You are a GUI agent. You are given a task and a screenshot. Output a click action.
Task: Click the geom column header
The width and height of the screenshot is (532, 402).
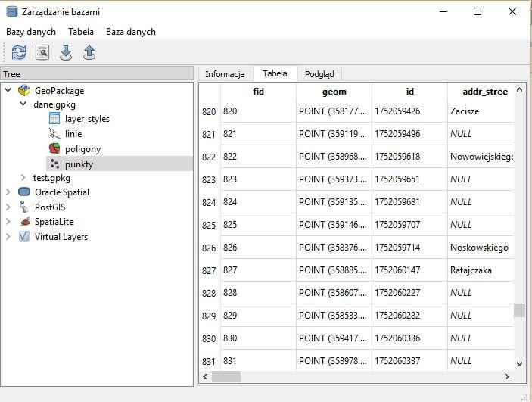[334, 92]
